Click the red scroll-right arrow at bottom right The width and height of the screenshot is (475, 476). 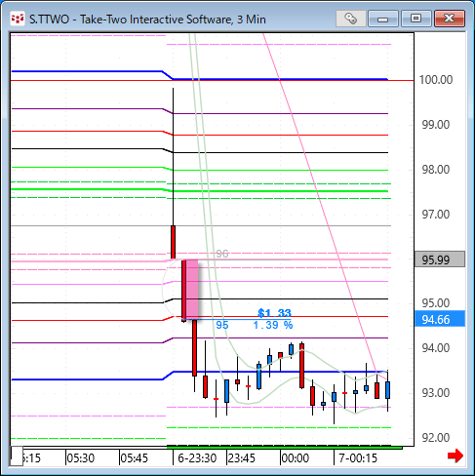[455, 456]
